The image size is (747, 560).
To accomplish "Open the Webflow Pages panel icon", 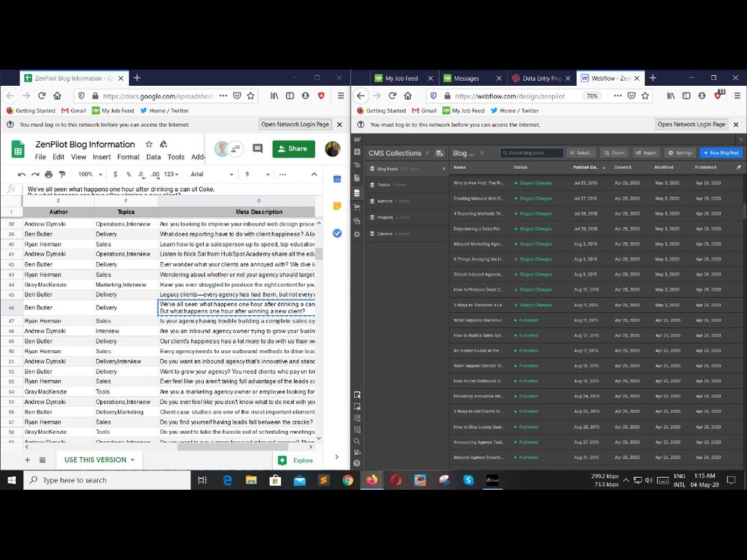I will tap(357, 178).
